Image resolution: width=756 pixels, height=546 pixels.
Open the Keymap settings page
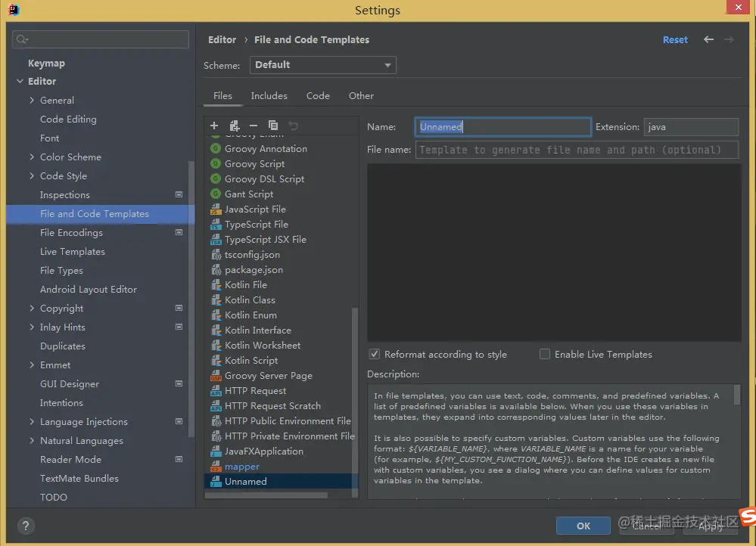click(46, 63)
